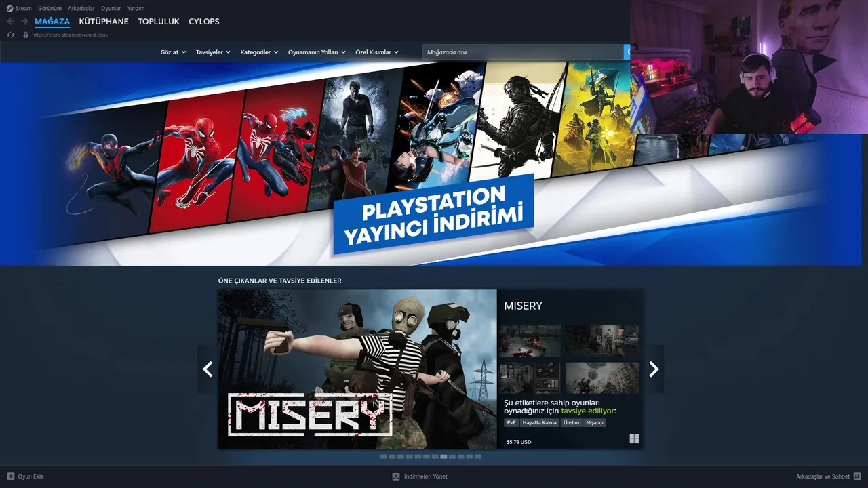
Task: Reload the store page using the refresh icon
Action: (x=11, y=35)
